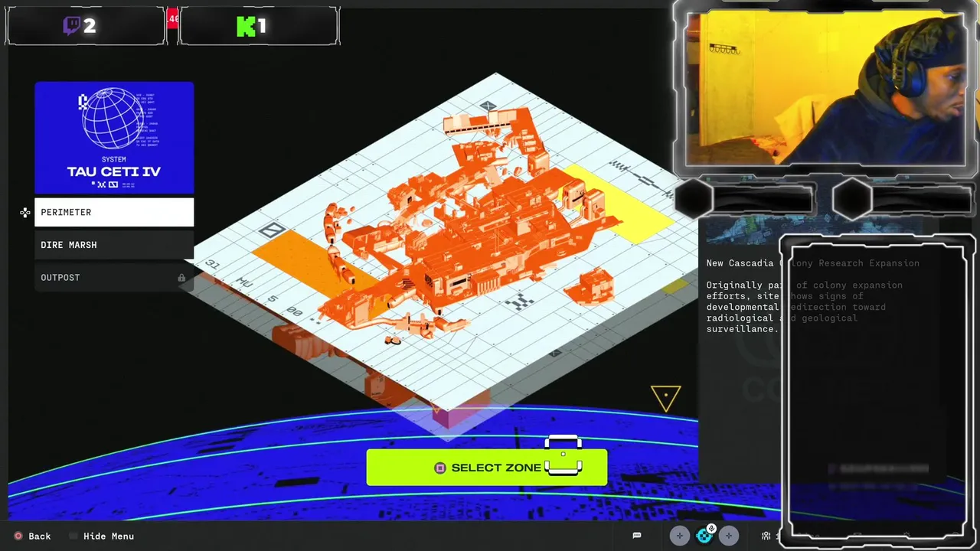Click the 'SYSTEM' label on blue card

(x=114, y=159)
